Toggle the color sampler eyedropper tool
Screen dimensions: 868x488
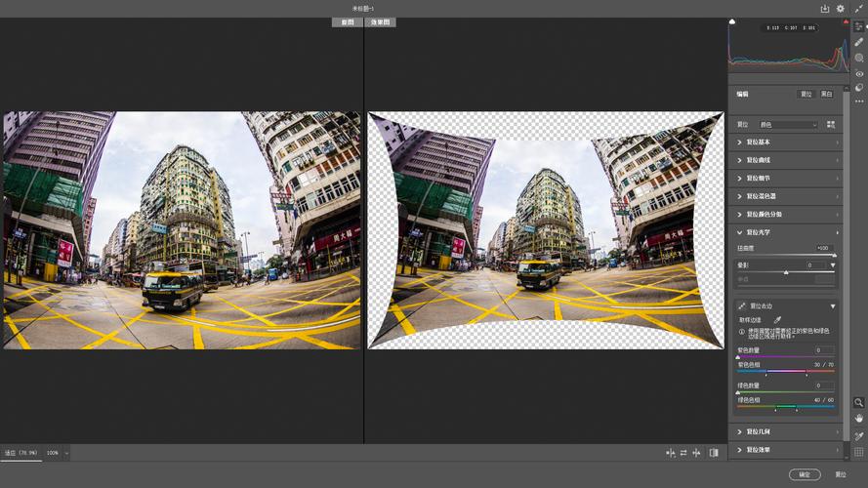(x=858, y=436)
